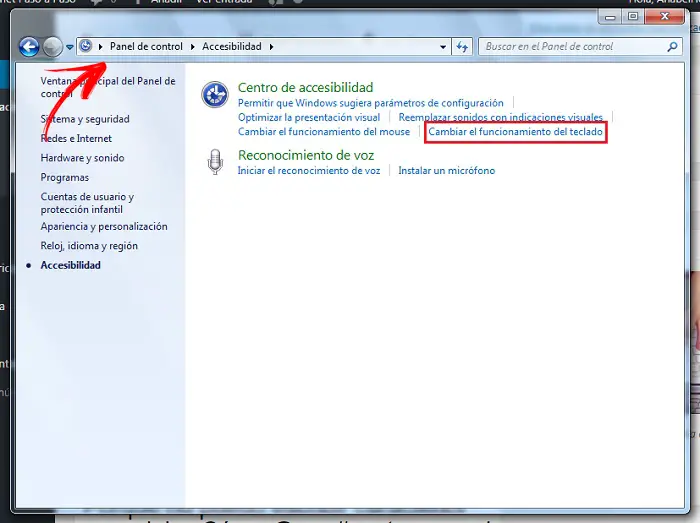700x523 pixels.
Task: Close the Control Panel window
Action: point(665,17)
